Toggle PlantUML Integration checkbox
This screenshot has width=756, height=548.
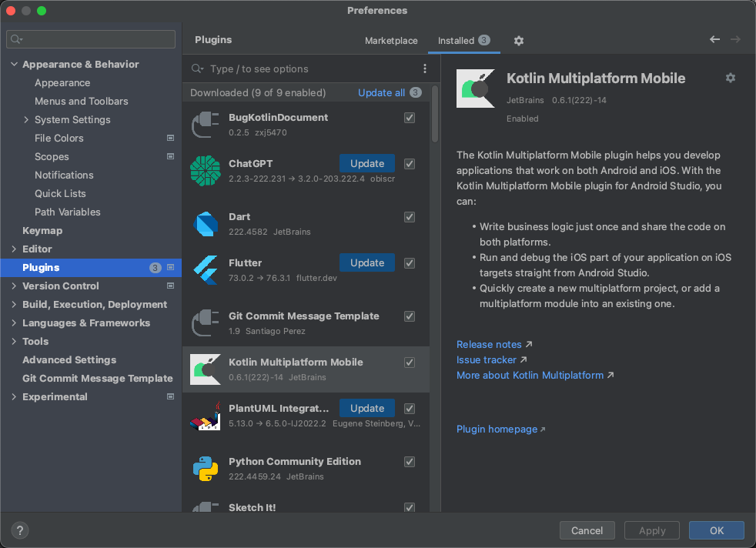pos(410,409)
